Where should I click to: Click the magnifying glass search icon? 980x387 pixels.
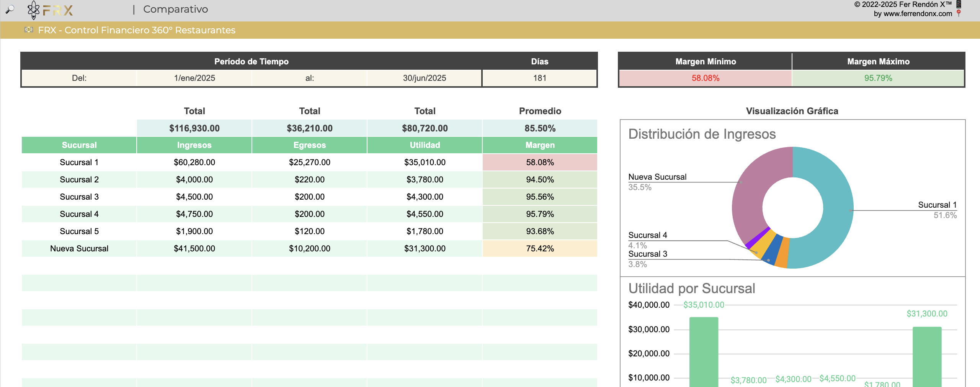point(10,9)
